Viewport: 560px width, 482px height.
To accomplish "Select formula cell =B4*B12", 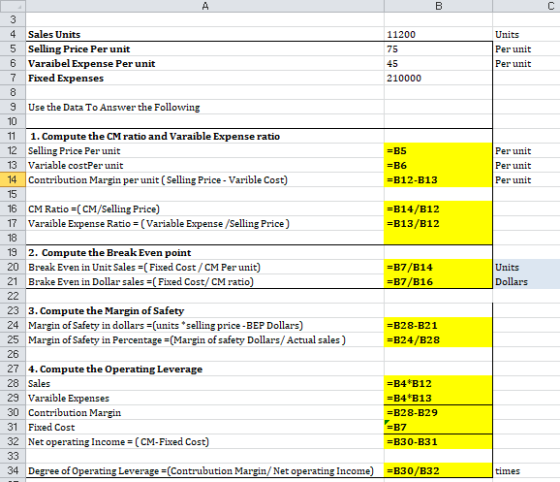I will click(x=439, y=383).
